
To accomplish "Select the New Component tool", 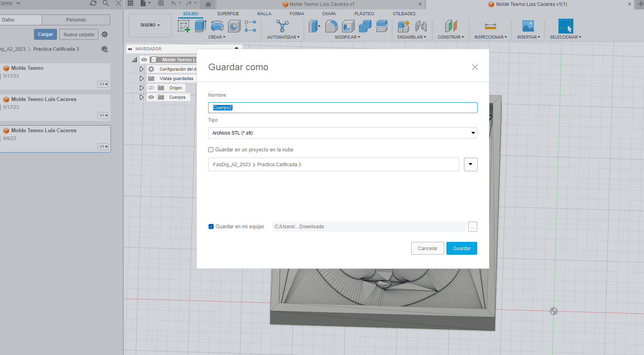I will coord(403,26).
